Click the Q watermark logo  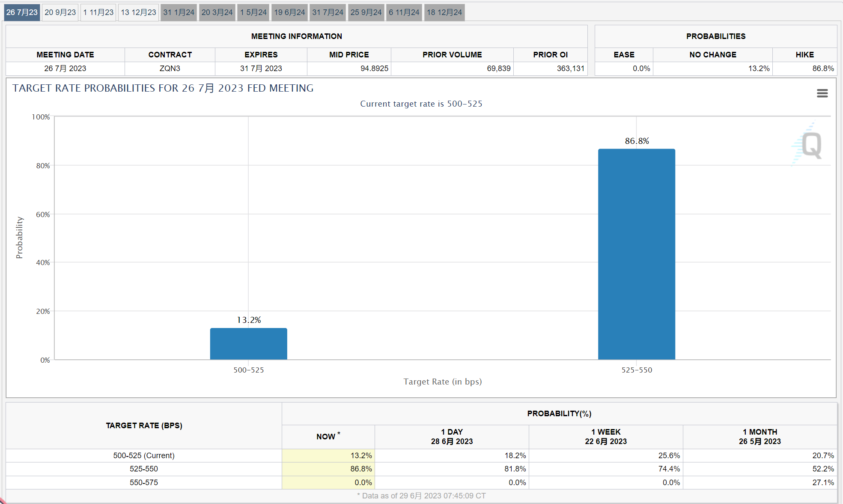pos(810,146)
